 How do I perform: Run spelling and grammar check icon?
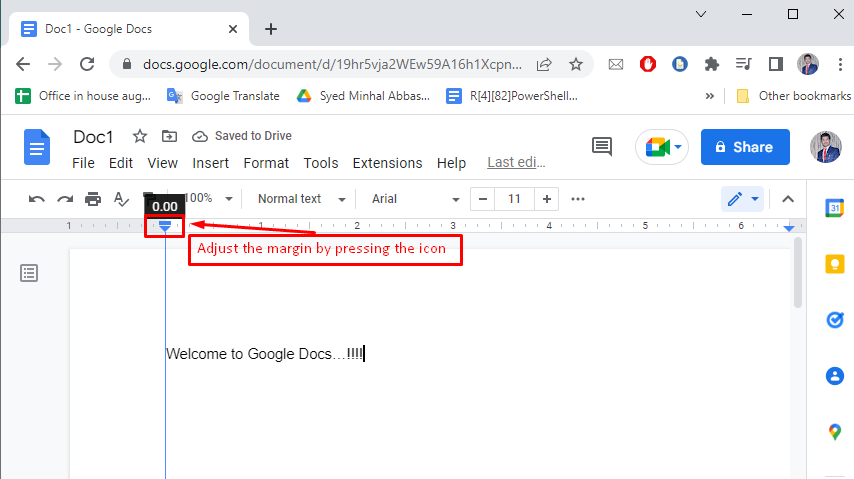click(x=121, y=199)
